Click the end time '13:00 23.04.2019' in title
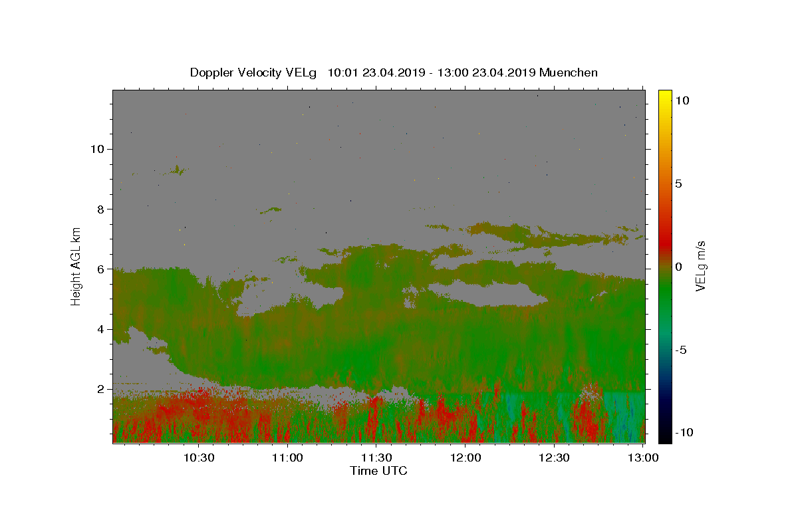The height and width of the screenshot is (532, 798). click(486, 72)
